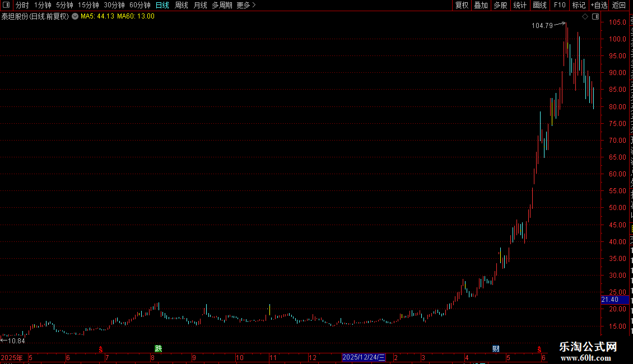Click the 104.79 high price label
Viewport: 633px width, 364px height.
(542, 26)
